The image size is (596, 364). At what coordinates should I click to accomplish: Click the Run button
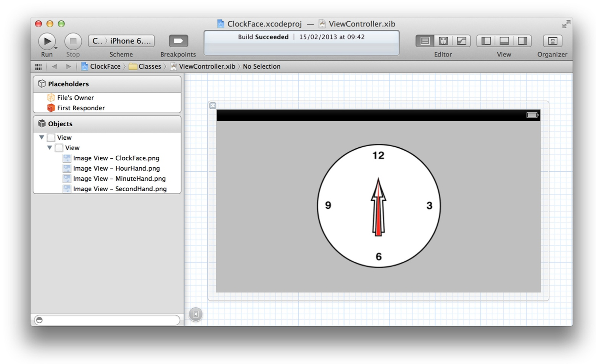click(47, 41)
